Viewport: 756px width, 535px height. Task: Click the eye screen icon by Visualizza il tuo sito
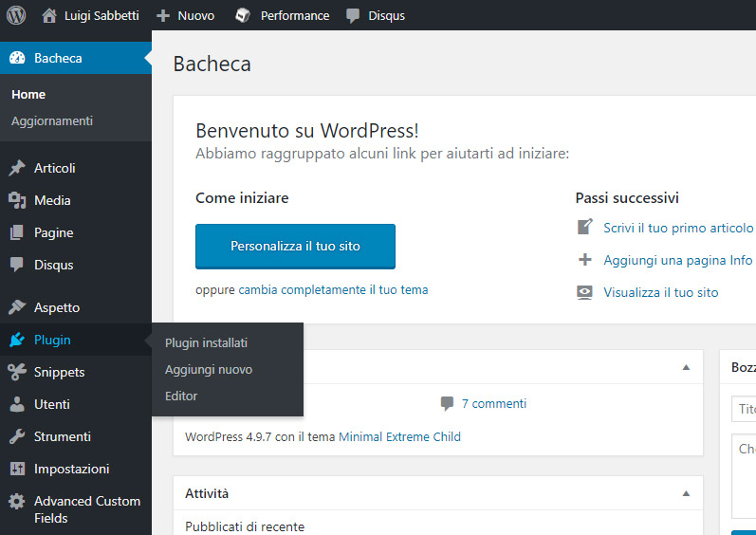(585, 292)
